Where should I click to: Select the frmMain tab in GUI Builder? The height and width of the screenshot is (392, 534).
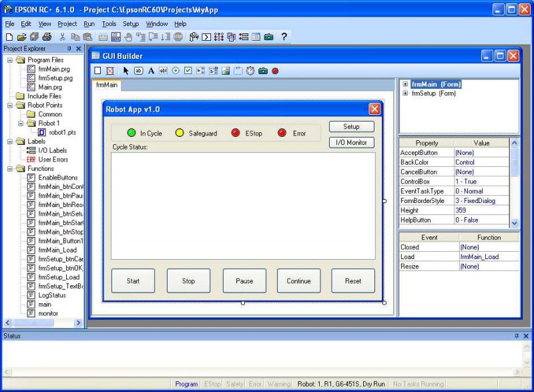(x=106, y=85)
